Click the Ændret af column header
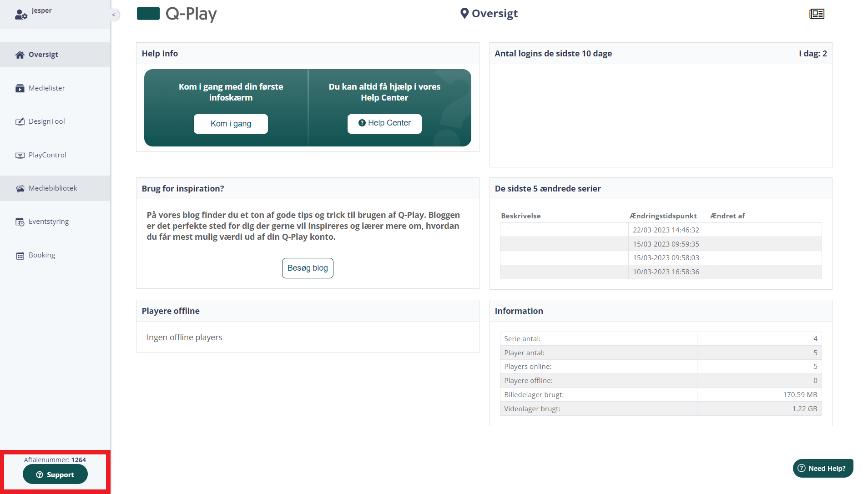This screenshot has width=868, height=494. [727, 216]
